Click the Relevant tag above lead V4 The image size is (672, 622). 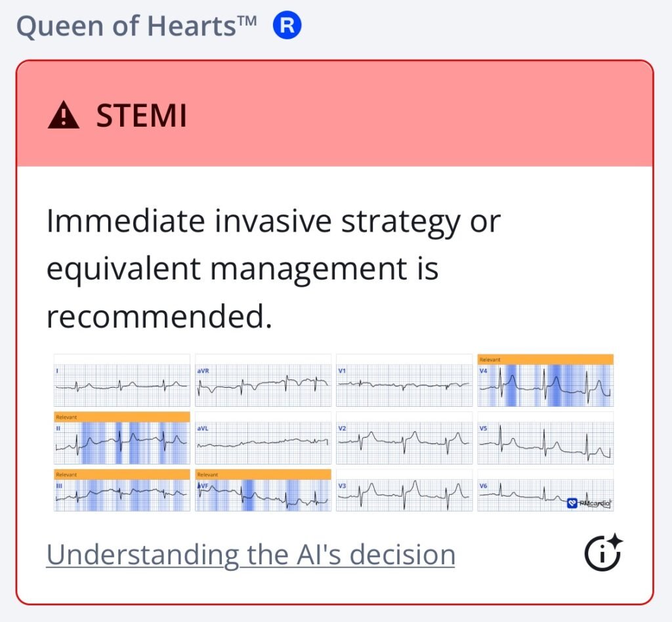tap(545, 359)
